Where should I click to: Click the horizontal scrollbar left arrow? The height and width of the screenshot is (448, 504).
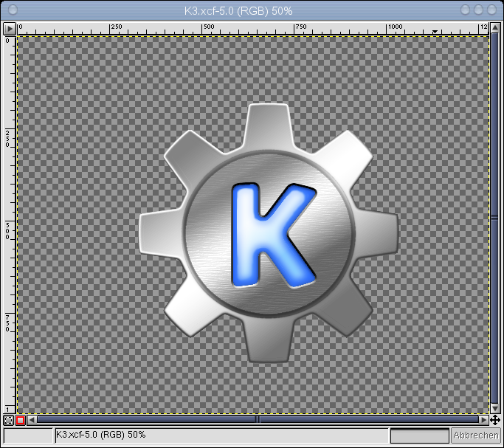coord(32,420)
